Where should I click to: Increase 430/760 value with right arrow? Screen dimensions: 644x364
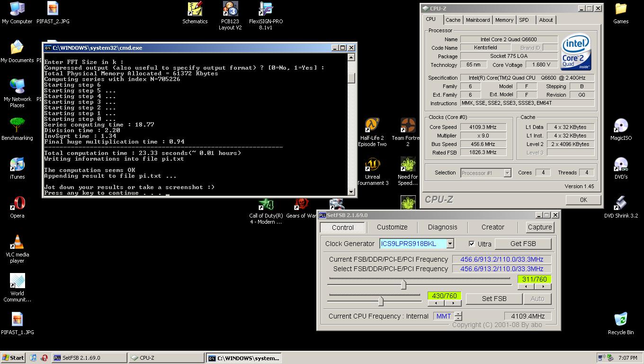click(453, 303)
